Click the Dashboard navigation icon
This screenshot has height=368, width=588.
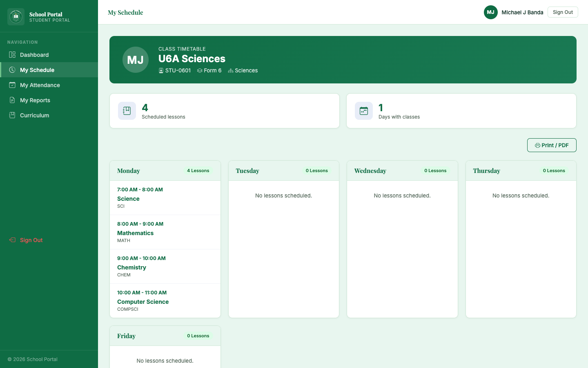tap(12, 54)
